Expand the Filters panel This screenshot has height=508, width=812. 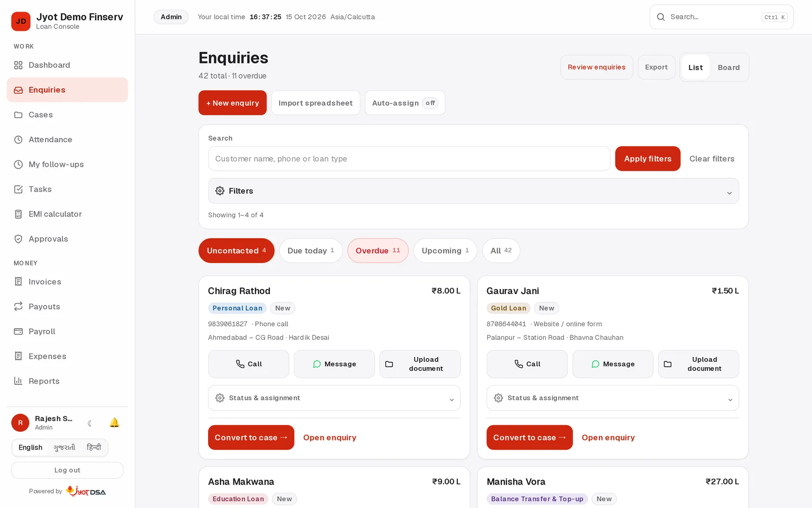click(473, 191)
